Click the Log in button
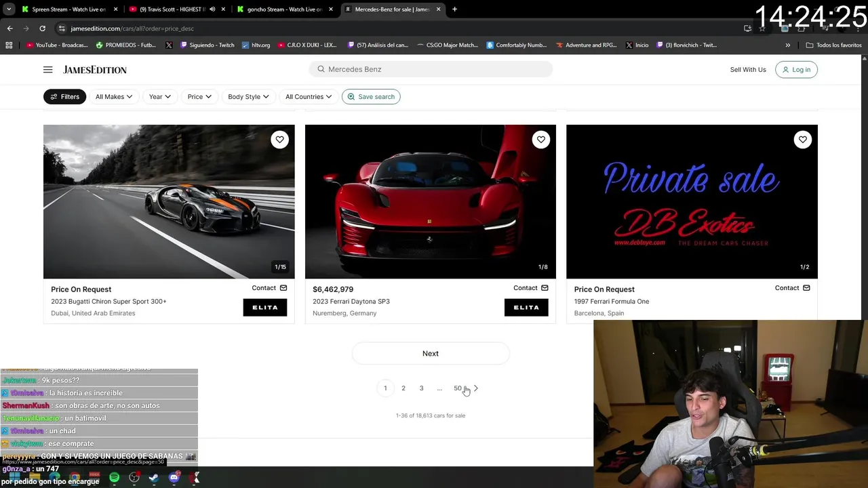The image size is (868, 488). tap(796, 70)
